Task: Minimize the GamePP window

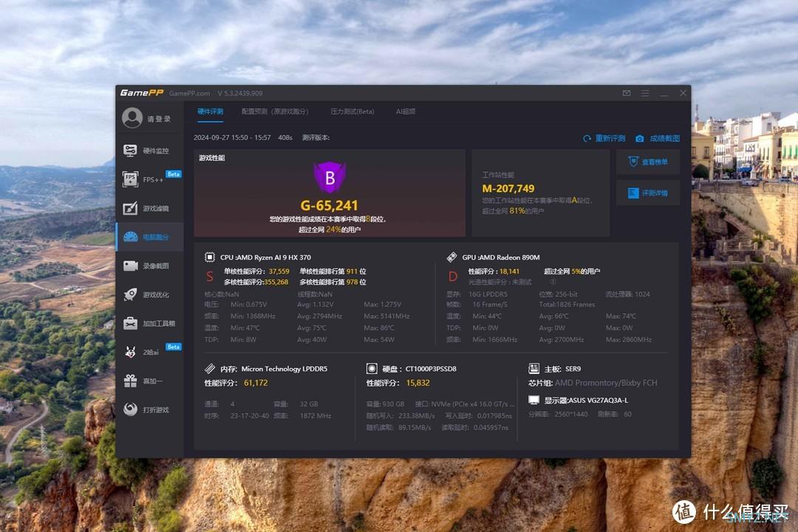Action: pyautogui.click(x=664, y=93)
